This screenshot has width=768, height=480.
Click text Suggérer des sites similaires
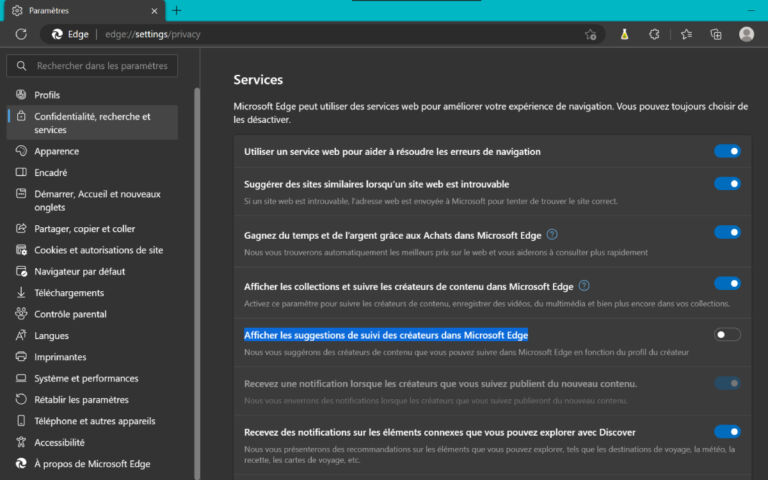tap(377, 184)
